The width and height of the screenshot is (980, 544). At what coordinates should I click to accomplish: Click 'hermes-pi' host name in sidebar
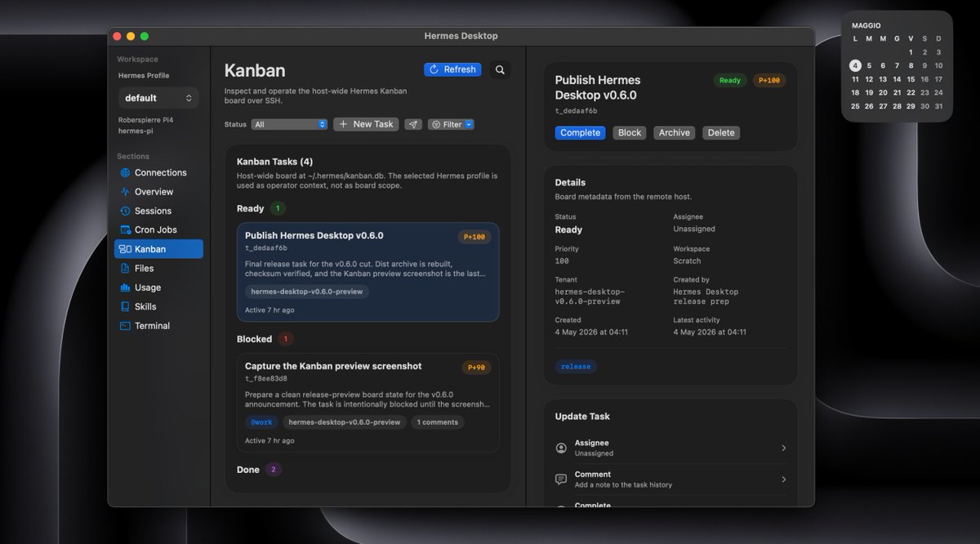[136, 131]
